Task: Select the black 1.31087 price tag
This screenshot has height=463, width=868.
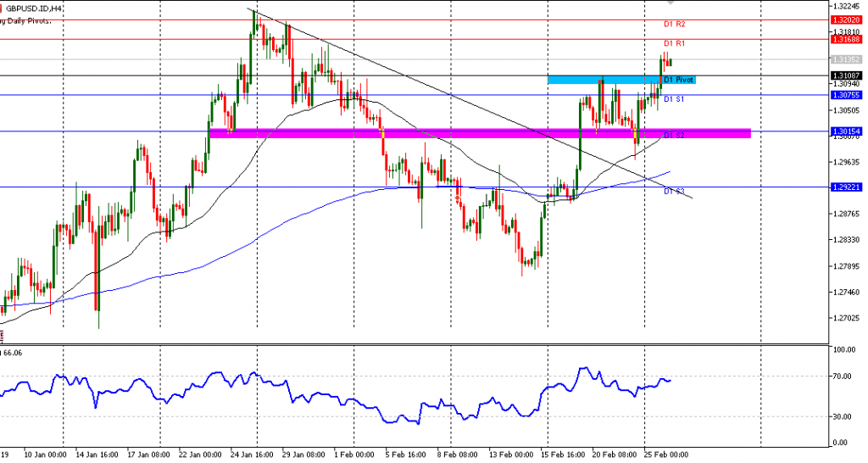Action: click(846, 76)
